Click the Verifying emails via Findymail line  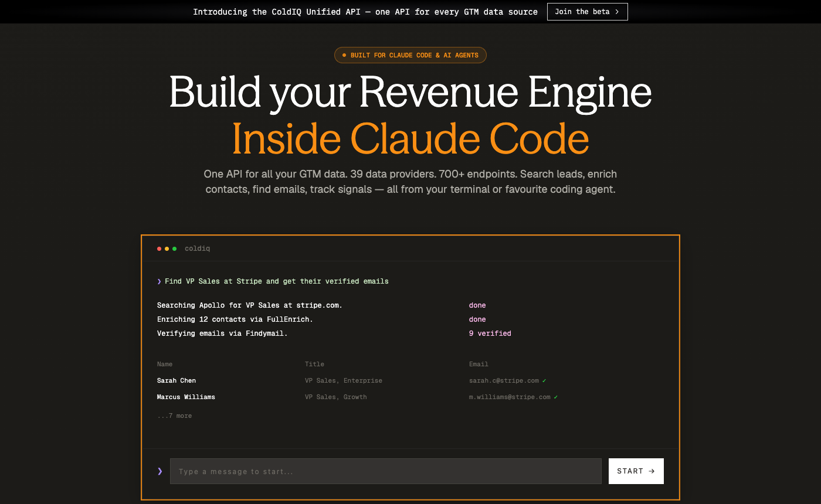(x=222, y=333)
